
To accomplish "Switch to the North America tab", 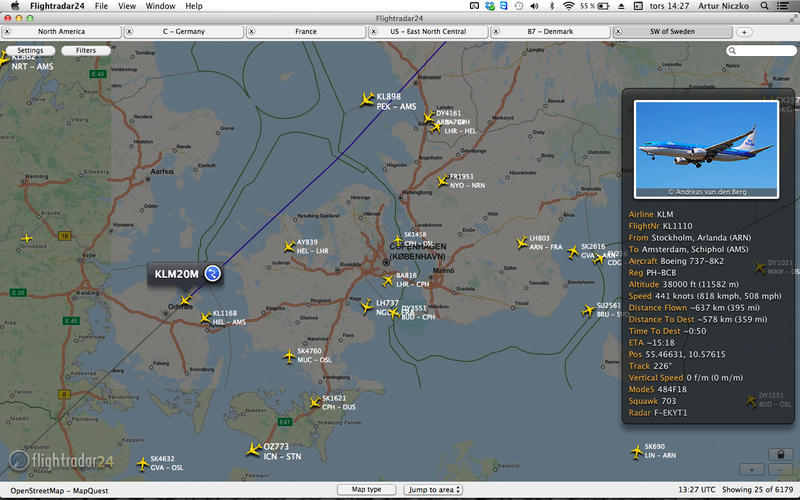I will point(61,32).
